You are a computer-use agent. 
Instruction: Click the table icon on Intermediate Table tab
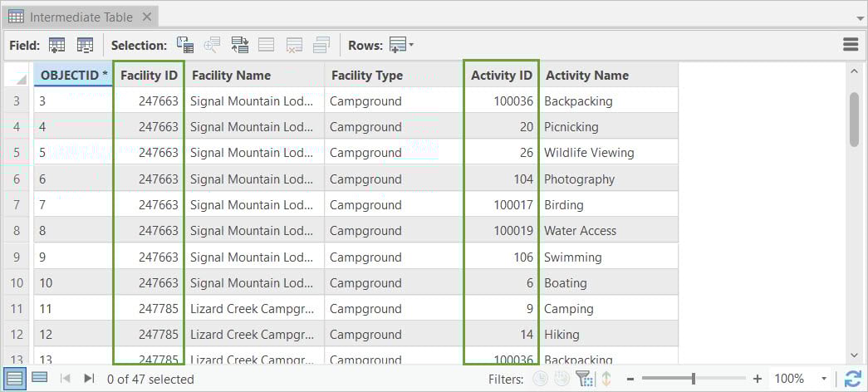click(x=16, y=17)
